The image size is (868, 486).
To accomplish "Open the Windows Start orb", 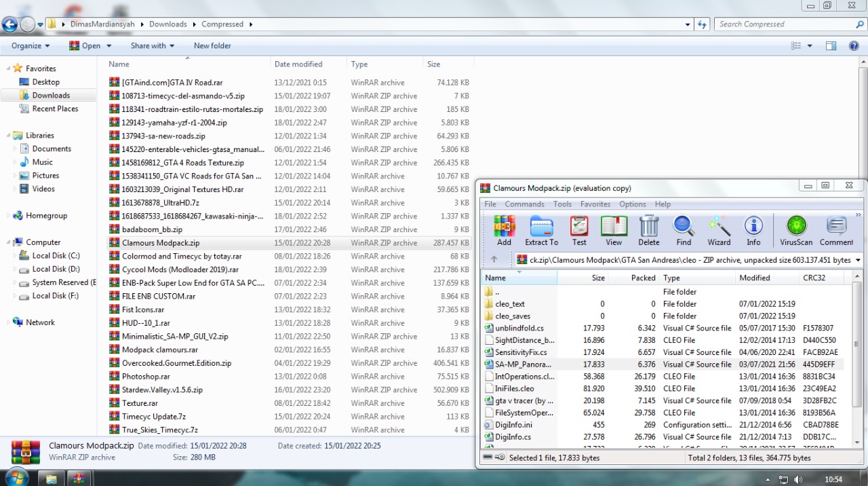I will tap(16, 476).
